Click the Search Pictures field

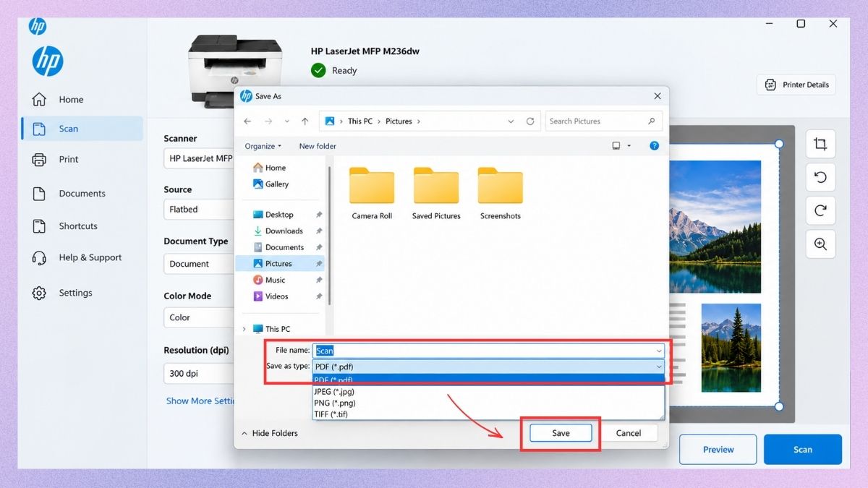[604, 121]
